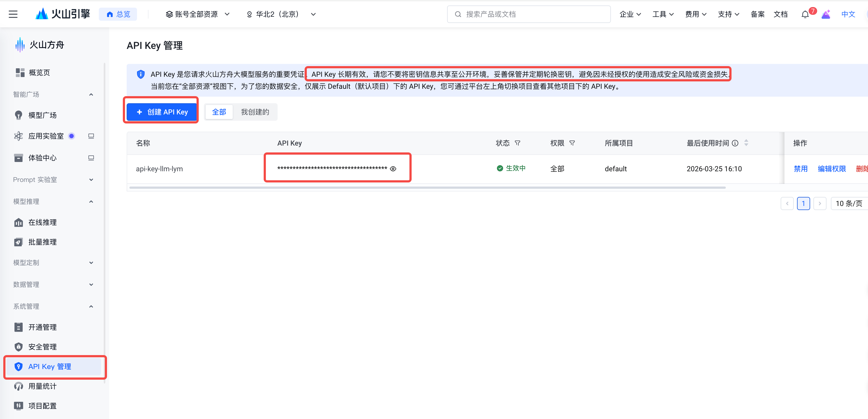Open the 模型广场 sidebar icon
The image size is (868, 419).
coord(19,115)
